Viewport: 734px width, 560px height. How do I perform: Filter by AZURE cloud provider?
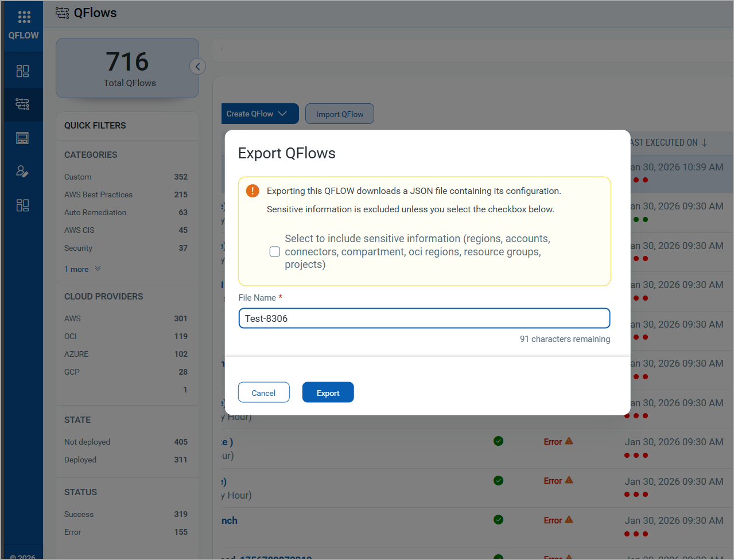[x=76, y=354]
